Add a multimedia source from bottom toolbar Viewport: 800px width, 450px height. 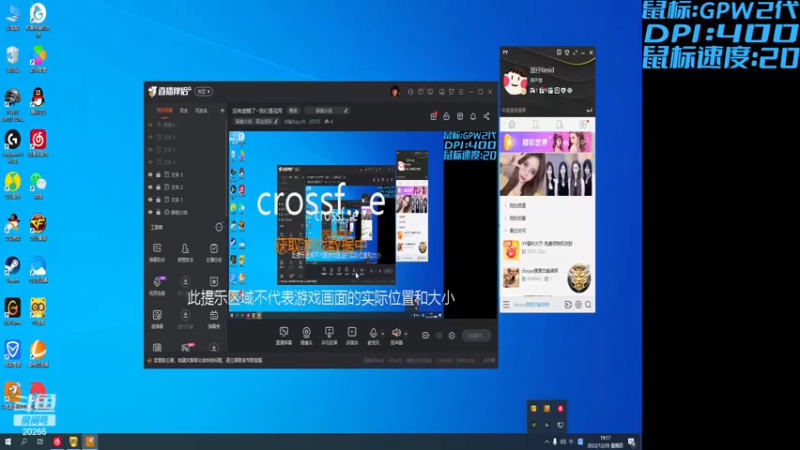pos(352,335)
